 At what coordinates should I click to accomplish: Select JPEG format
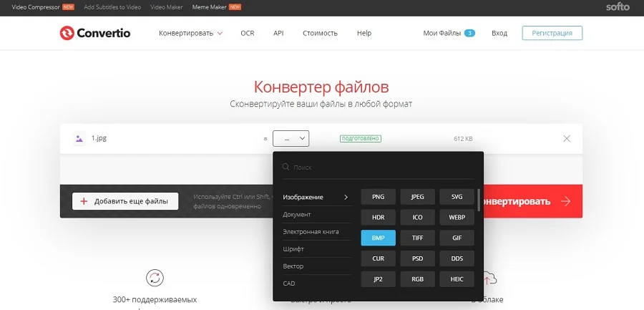[417, 197]
